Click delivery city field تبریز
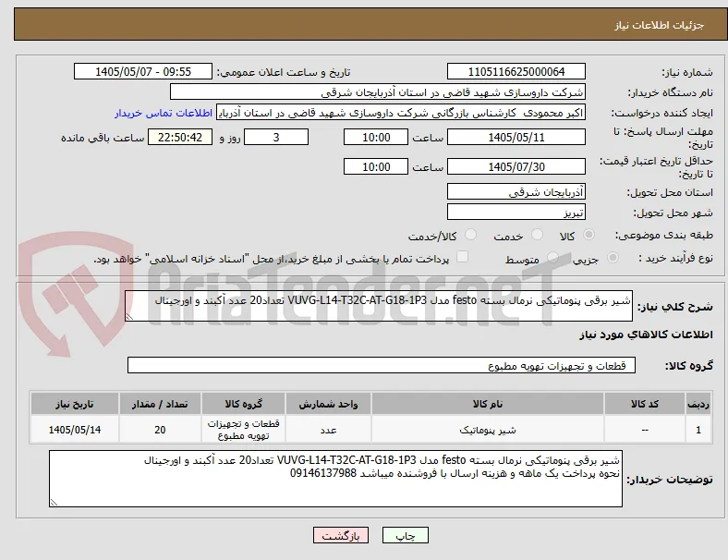Image resolution: width=728 pixels, height=560 pixels. click(516, 213)
